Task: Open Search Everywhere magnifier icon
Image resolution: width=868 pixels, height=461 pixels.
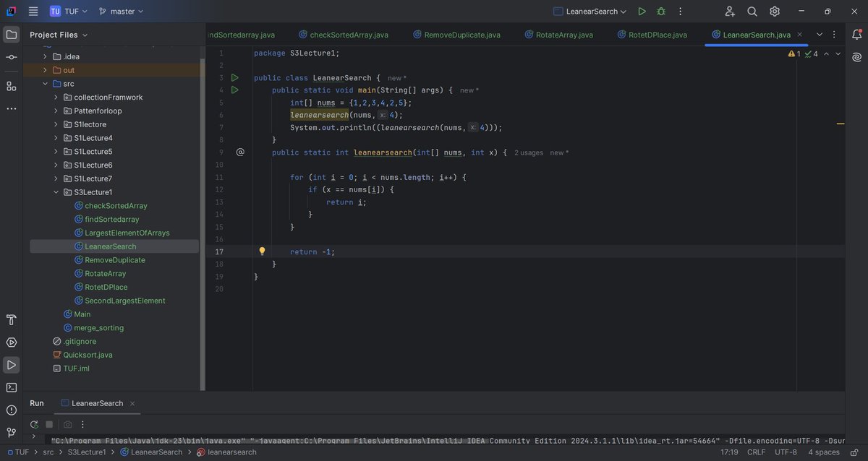Action: (x=752, y=12)
